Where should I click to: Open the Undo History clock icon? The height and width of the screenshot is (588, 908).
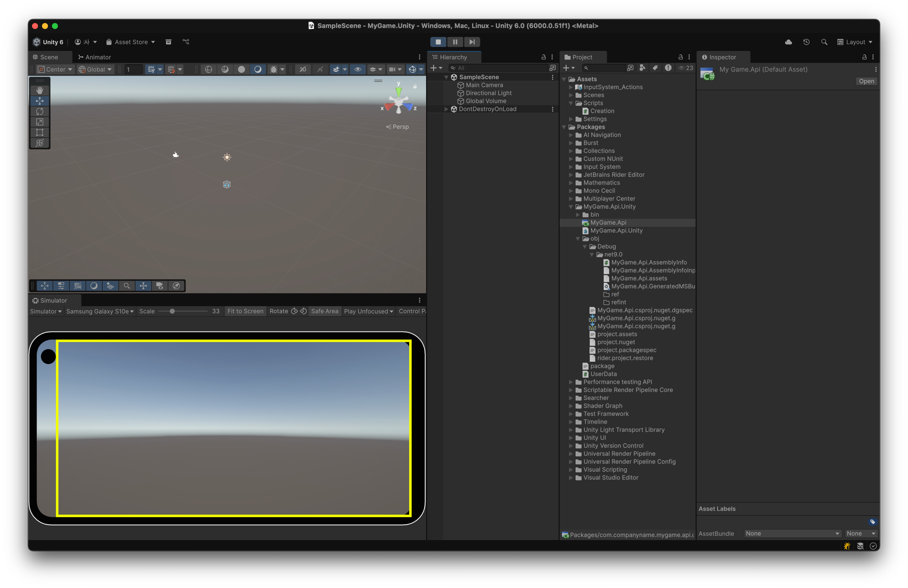[806, 42]
